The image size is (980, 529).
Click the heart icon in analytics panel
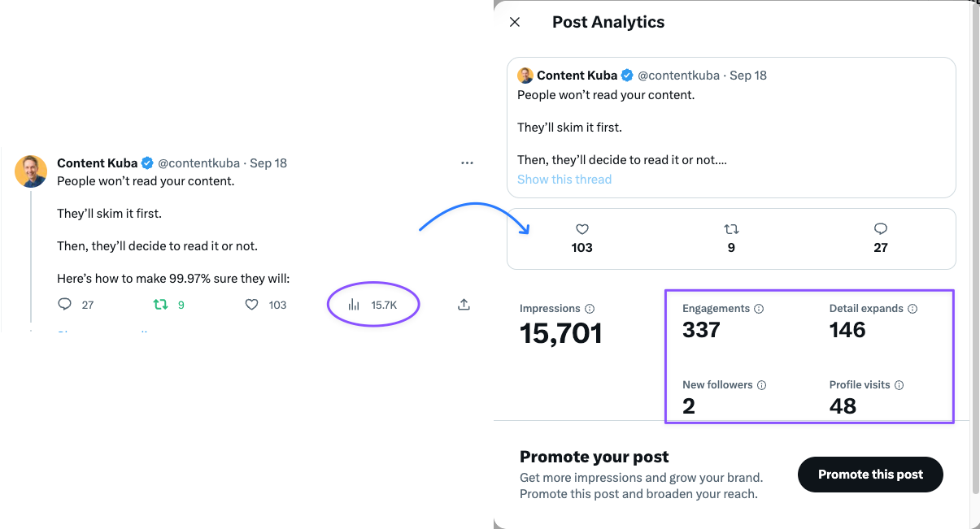pos(582,229)
